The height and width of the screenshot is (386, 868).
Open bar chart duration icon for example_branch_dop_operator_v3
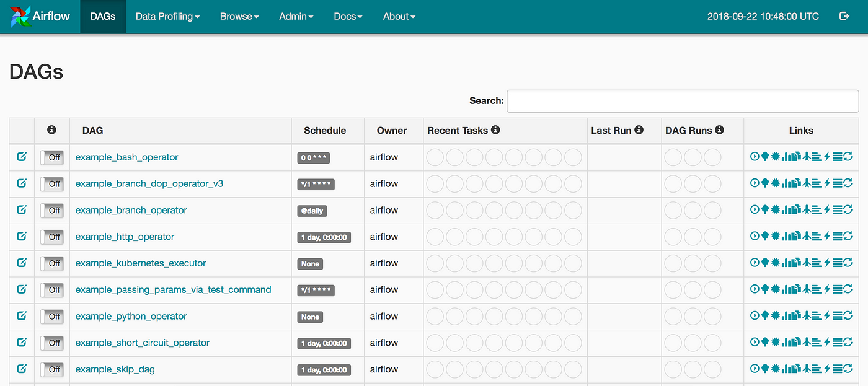click(786, 183)
